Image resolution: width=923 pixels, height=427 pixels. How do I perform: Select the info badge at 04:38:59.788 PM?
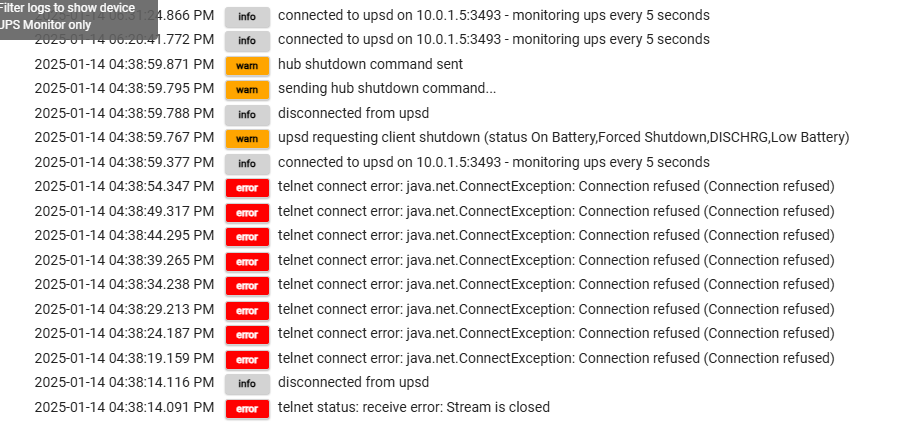coord(247,114)
